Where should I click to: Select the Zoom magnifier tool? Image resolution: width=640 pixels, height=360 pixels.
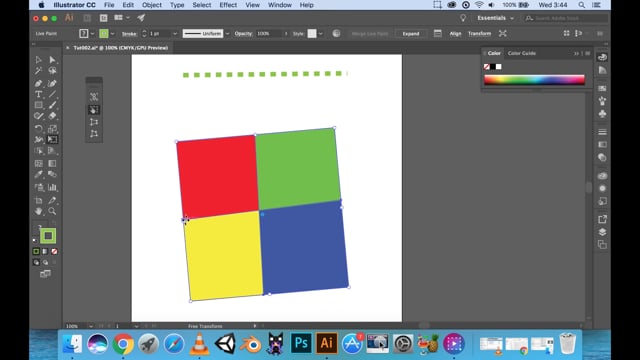point(52,211)
